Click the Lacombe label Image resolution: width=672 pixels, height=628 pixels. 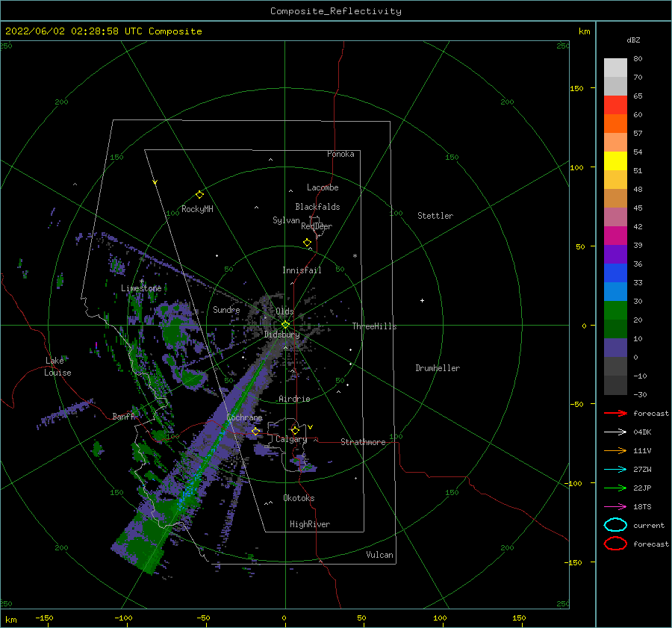coord(323,187)
